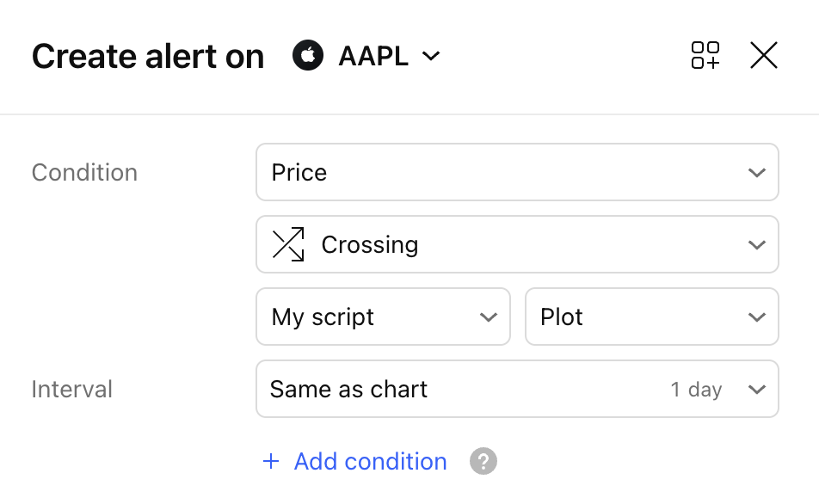
Task: Click the Add condition link
Action: (x=370, y=462)
